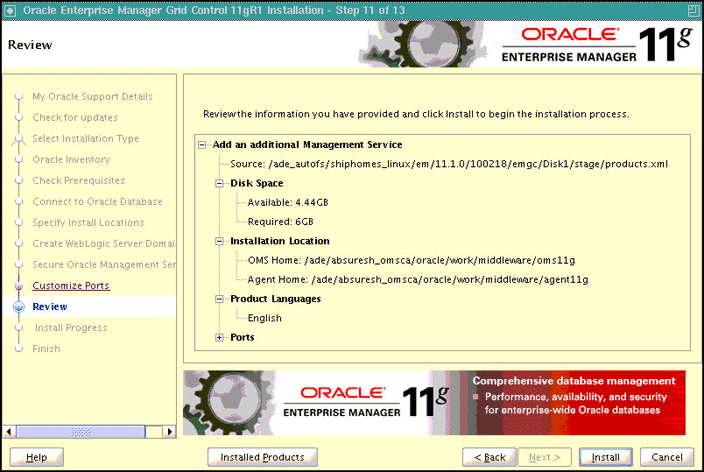This screenshot has width=704, height=472.
Task: Click the disabled Next button
Action: click(545, 457)
